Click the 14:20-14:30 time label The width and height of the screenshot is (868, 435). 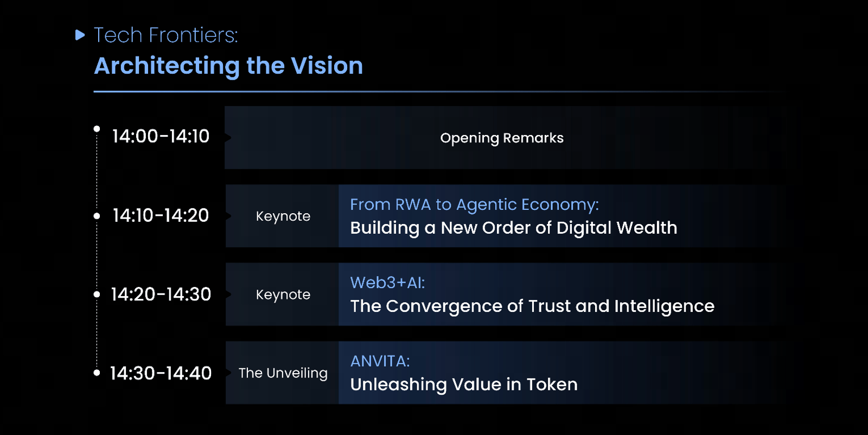(161, 294)
